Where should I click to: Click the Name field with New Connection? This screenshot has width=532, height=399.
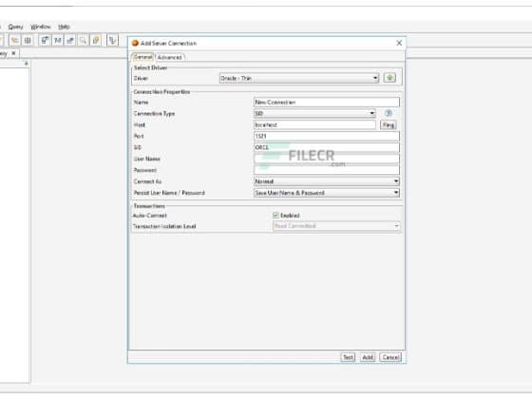tap(327, 103)
